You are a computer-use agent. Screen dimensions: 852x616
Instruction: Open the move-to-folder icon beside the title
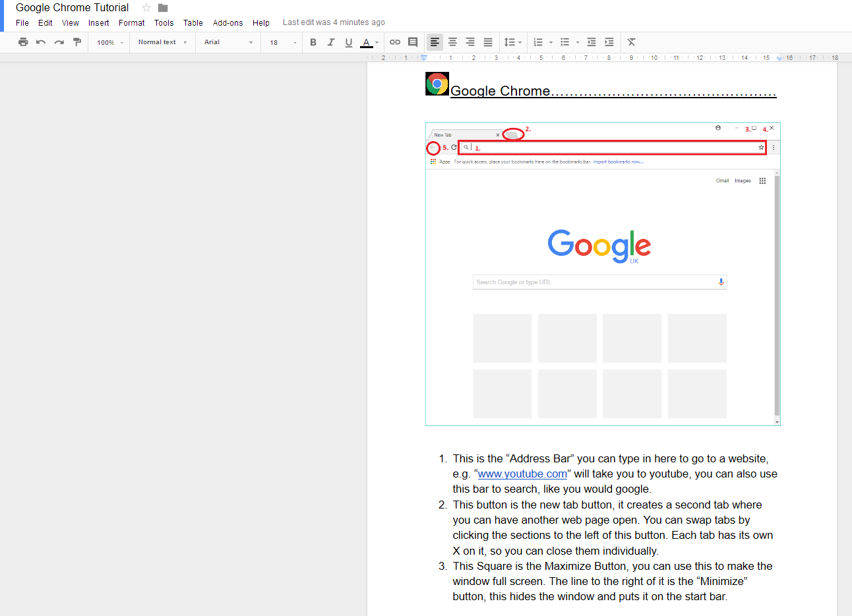(x=163, y=8)
